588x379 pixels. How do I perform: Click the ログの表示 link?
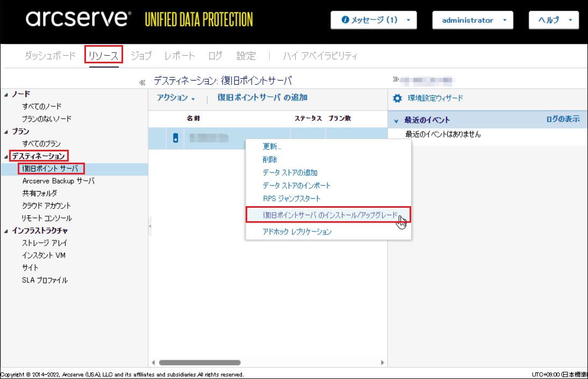click(563, 119)
